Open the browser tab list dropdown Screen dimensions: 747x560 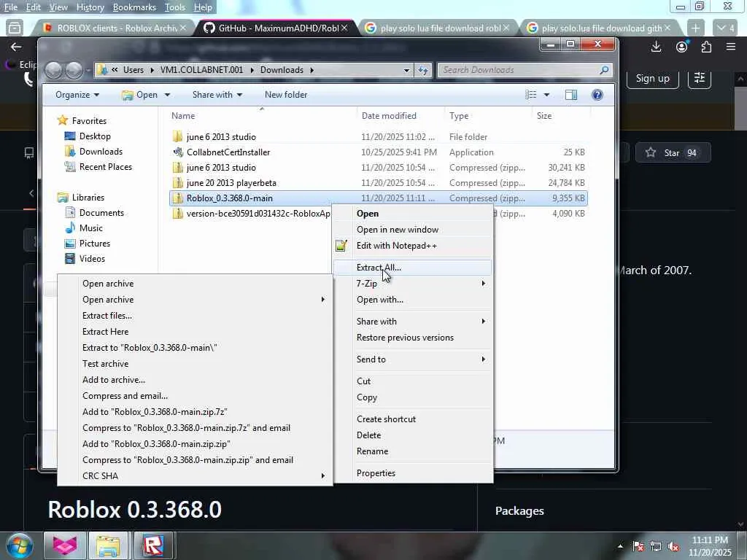point(726,28)
